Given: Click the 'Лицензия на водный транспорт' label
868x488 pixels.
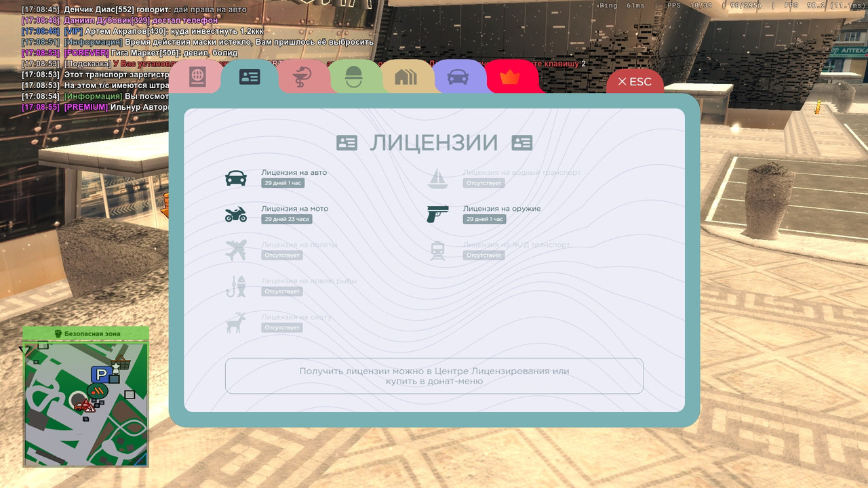Looking at the screenshot, I should [x=521, y=172].
